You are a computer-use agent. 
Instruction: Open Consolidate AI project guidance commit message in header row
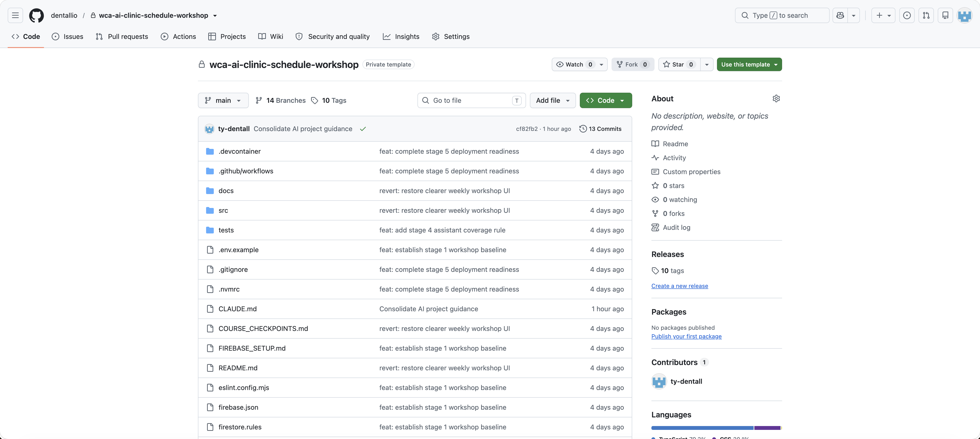[303, 129]
